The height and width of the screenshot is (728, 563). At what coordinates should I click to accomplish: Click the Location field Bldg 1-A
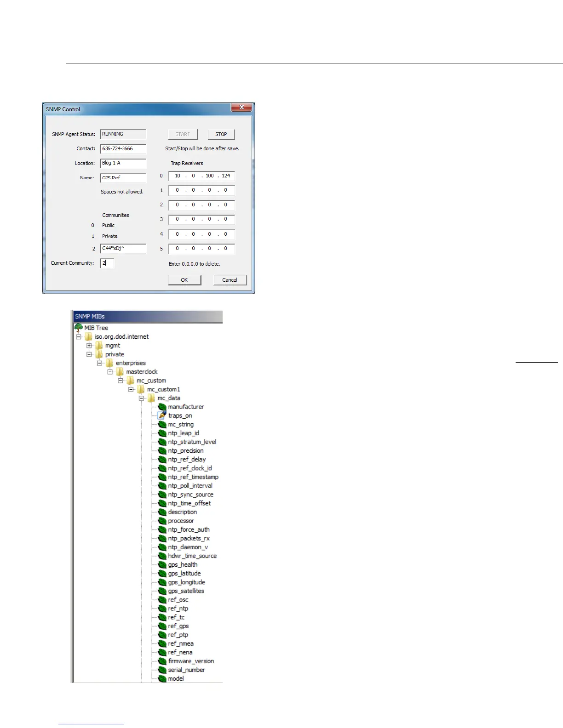123,163
